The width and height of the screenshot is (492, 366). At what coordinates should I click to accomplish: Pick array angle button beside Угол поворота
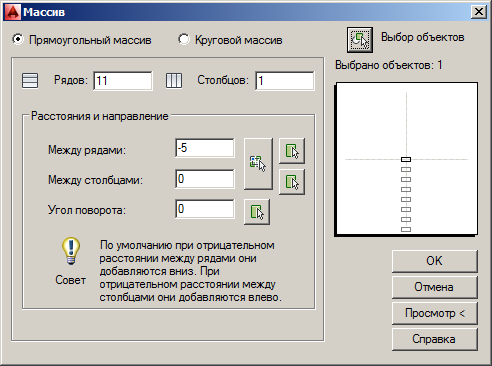tap(257, 212)
